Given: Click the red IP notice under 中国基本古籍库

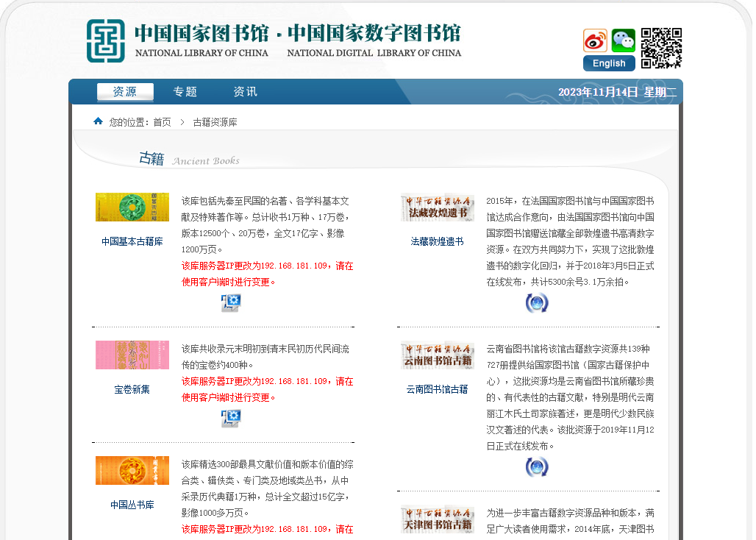Looking at the screenshot, I should pos(268,274).
